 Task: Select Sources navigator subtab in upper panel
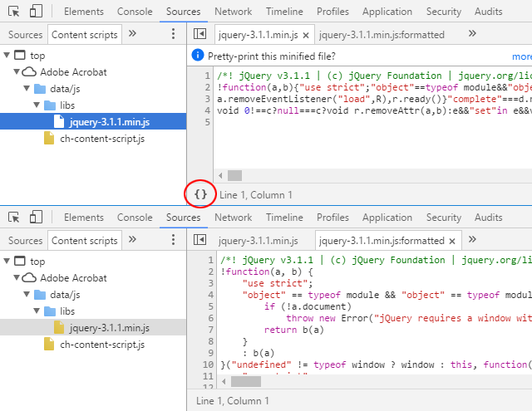point(26,35)
